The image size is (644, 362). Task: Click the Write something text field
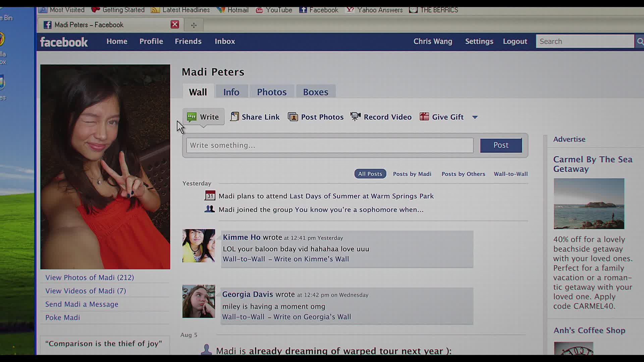(330, 145)
